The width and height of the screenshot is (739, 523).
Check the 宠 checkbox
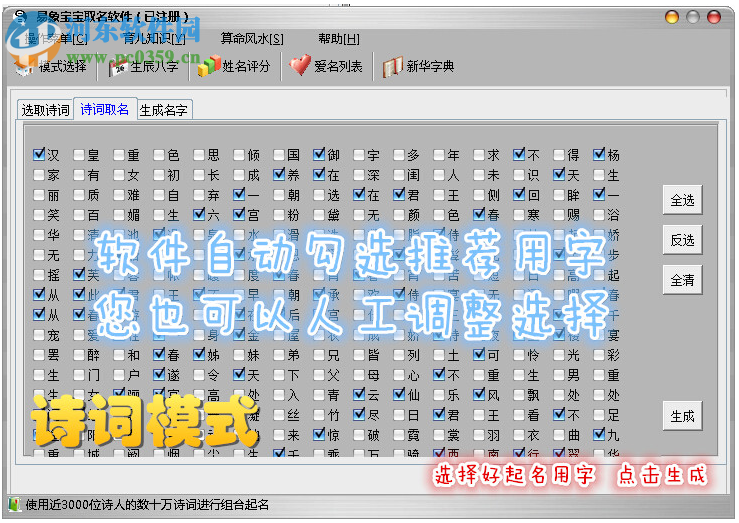39,335
